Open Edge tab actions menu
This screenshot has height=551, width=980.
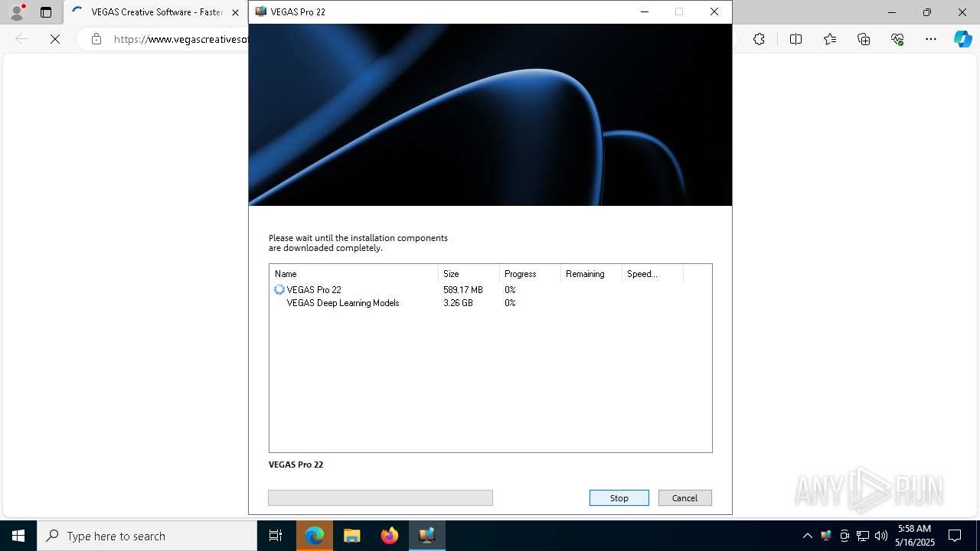point(46,12)
